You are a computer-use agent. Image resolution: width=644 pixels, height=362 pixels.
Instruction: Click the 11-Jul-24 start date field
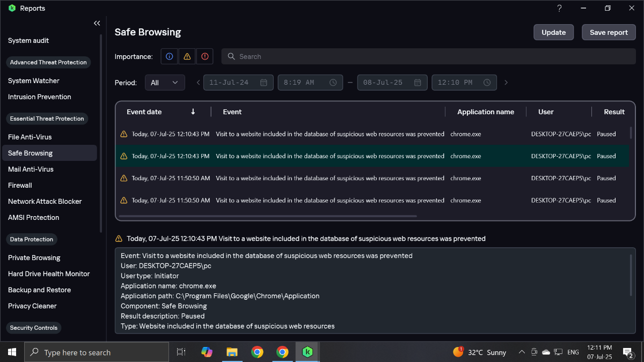coord(239,83)
